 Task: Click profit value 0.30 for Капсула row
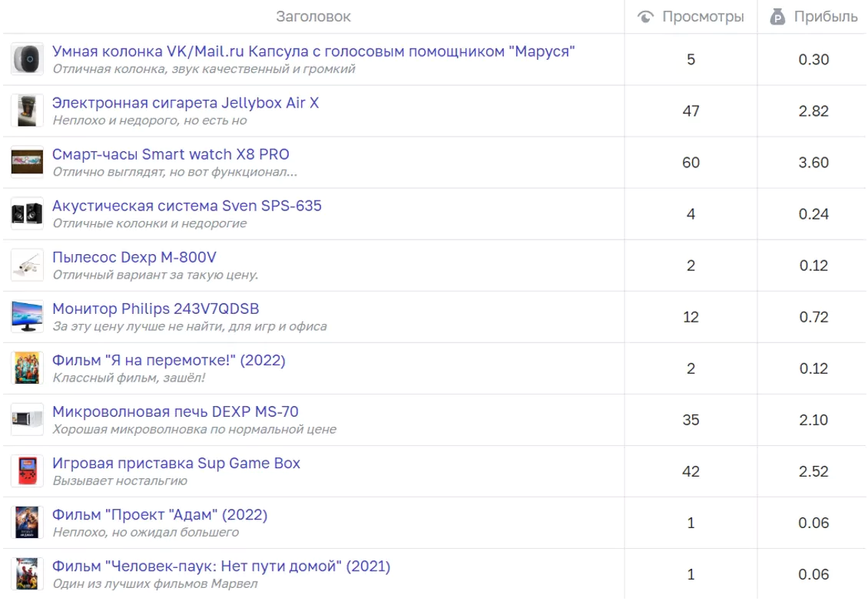[x=813, y=59]
